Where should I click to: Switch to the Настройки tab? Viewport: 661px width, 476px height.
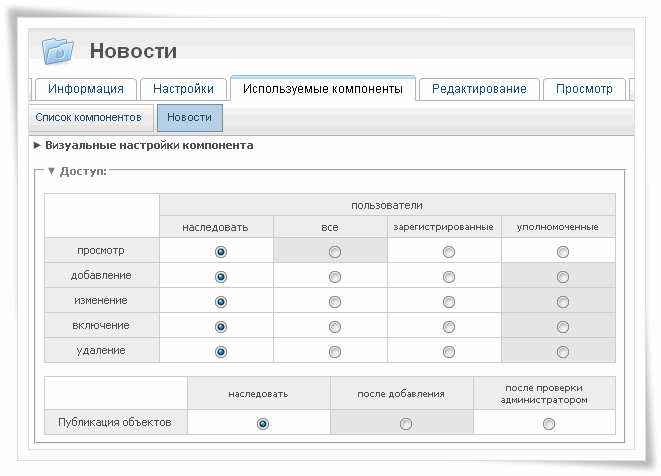(183, 89)
